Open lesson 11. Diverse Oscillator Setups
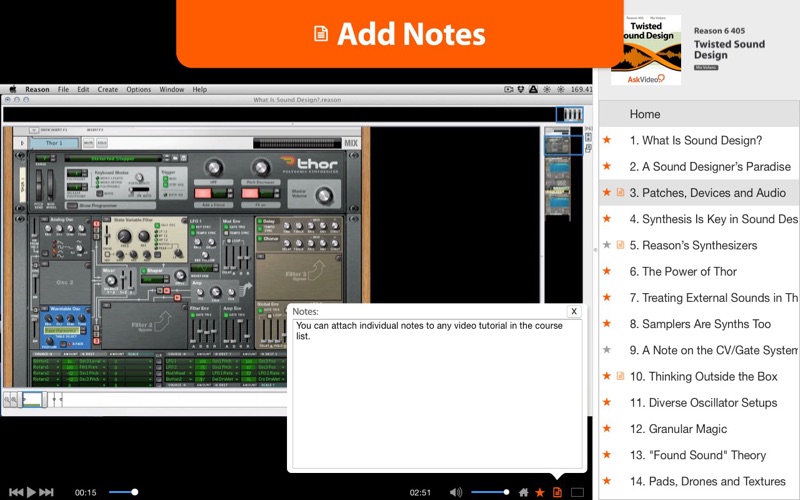 click(699, 403)
